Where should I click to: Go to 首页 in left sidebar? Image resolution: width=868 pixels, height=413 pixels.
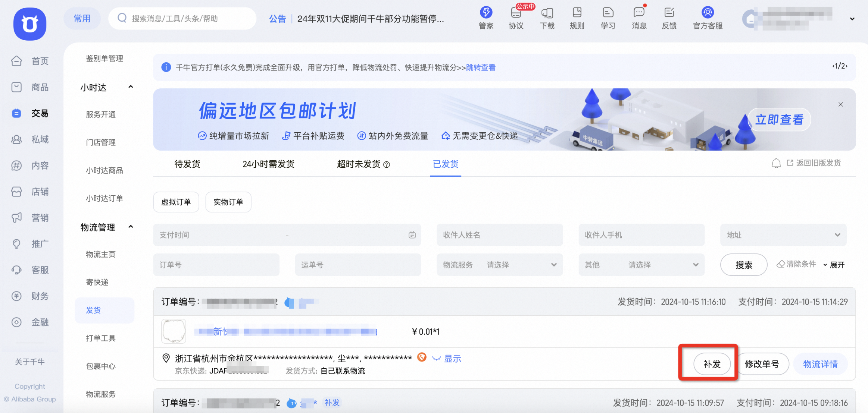coord(30,61)
